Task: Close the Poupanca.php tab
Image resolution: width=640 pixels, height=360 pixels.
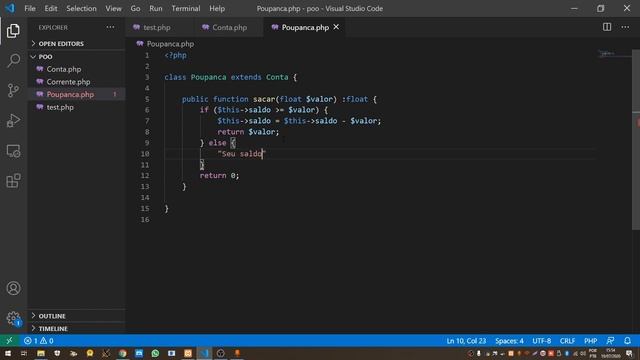Action: [x=336, y=27]
